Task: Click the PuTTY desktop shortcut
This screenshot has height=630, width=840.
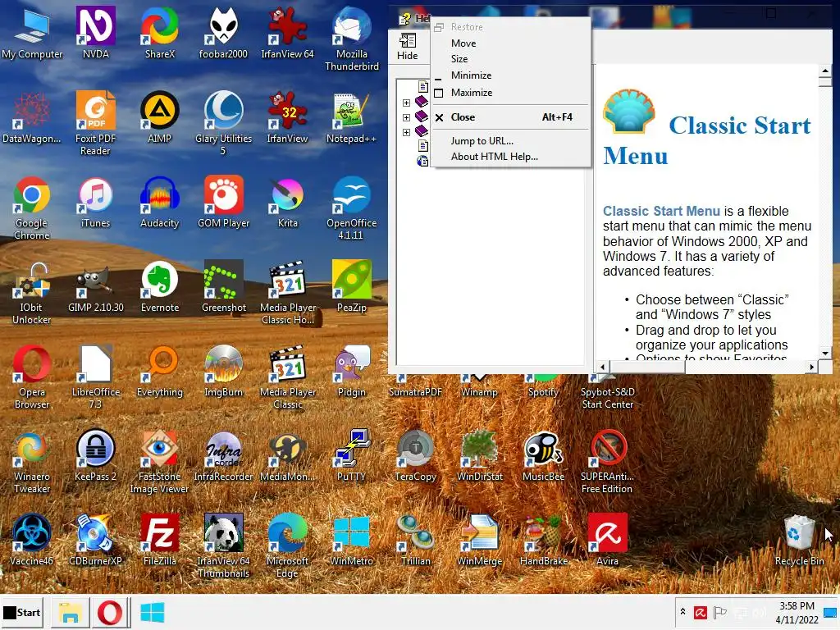Action: (x=351, y=454)
